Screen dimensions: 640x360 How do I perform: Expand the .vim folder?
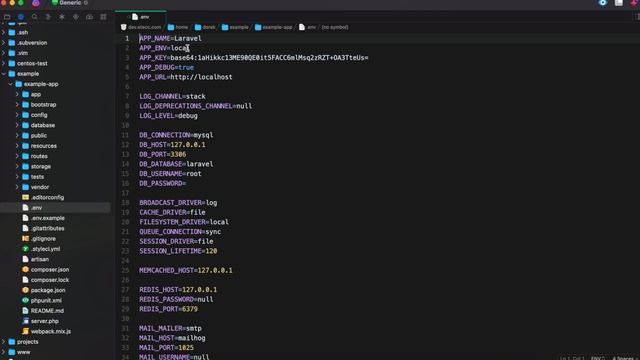coord(4,53)
